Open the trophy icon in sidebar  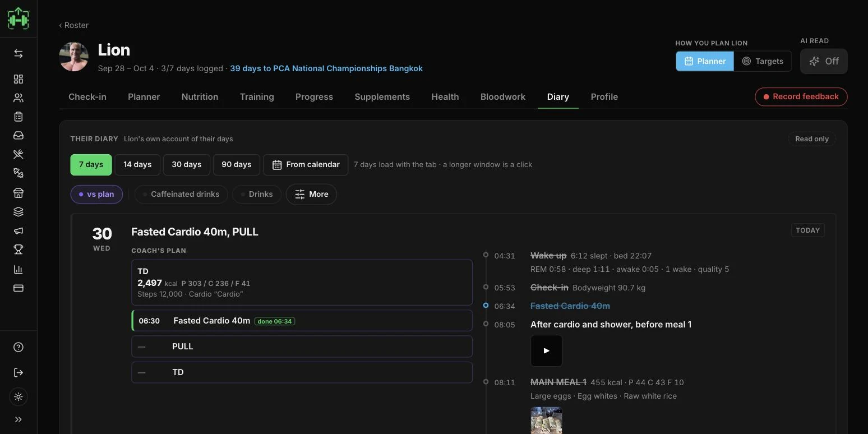(19, 250)
